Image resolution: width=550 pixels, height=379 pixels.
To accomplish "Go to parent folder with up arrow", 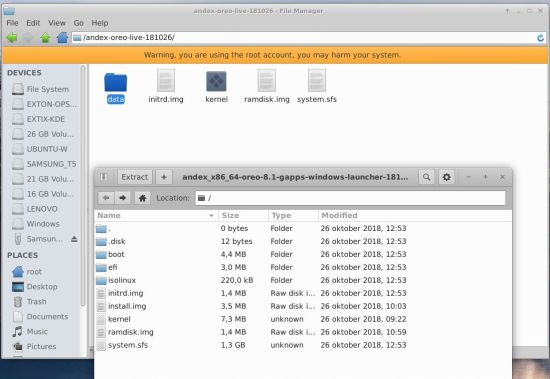I will coord(45,38).
